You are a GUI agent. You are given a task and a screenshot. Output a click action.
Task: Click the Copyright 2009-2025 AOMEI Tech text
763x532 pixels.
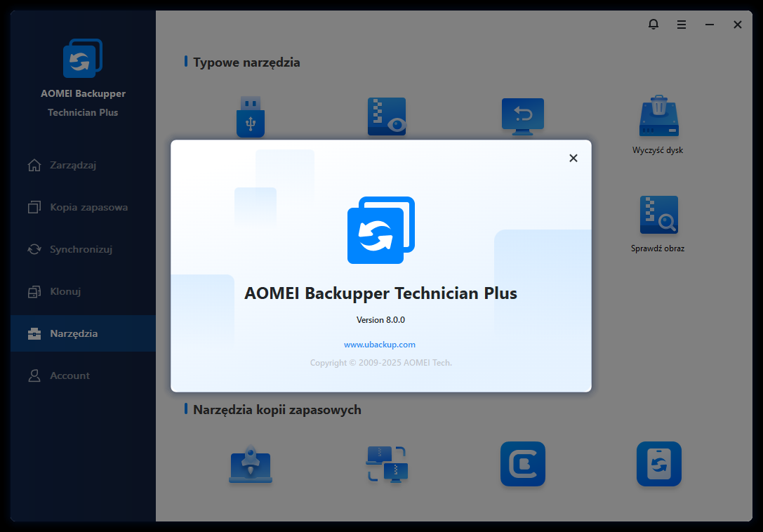[x=381, y=363]
